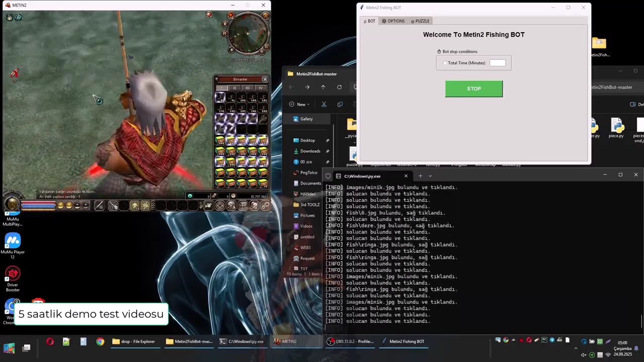Open Desktop in File Explorer sidebar
The image size is (644, 362).
pyautogui.click(x=307, y=140)
